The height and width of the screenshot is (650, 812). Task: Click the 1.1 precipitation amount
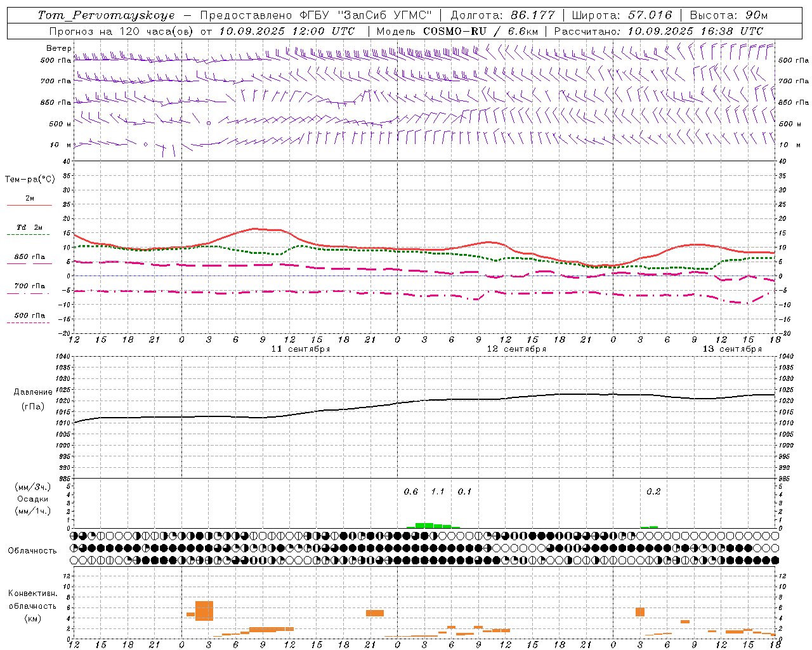438,492
